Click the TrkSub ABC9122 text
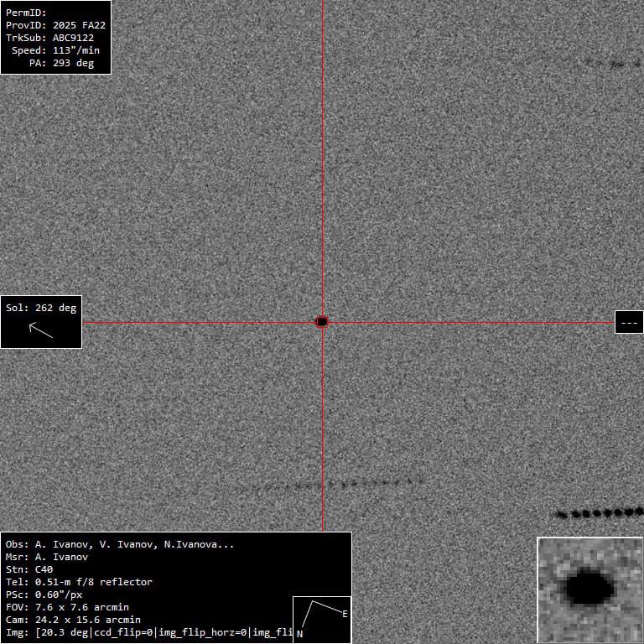 click(x=49, y=38)
